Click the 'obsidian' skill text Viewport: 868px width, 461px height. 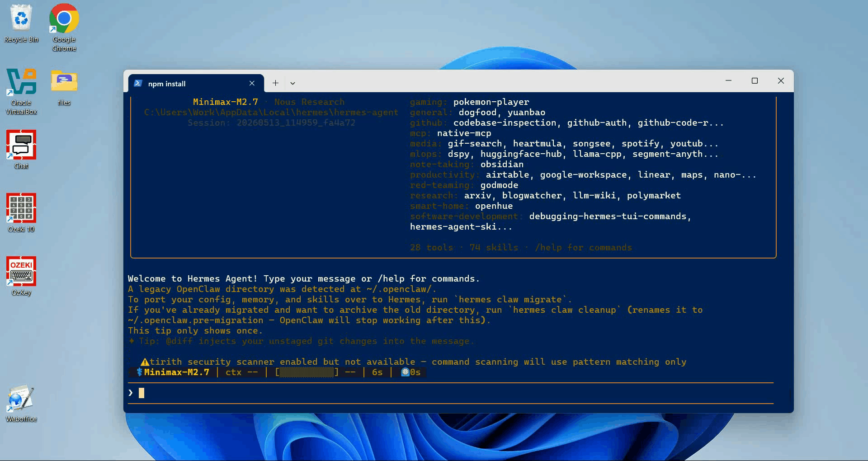point(502,165)
